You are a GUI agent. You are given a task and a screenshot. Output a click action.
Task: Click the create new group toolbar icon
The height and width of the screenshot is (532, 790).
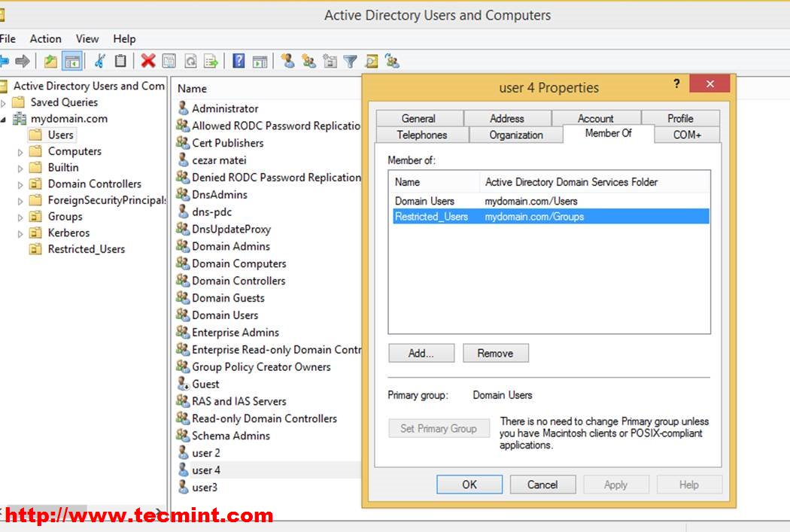coord(308,62)
